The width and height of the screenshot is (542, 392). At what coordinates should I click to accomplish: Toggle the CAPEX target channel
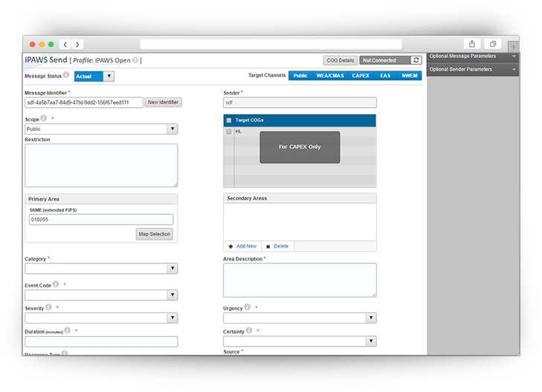[361, 76]
